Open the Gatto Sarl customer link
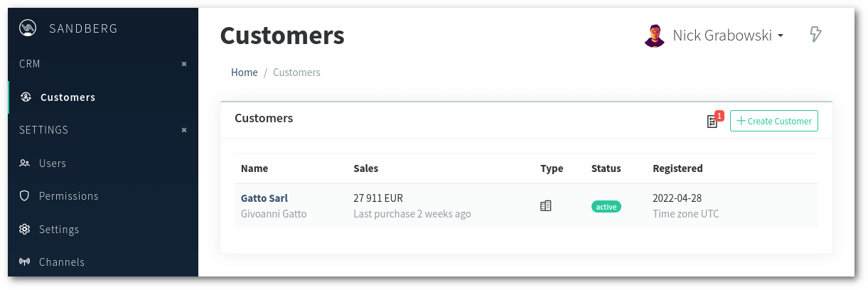 pos(264,198)
